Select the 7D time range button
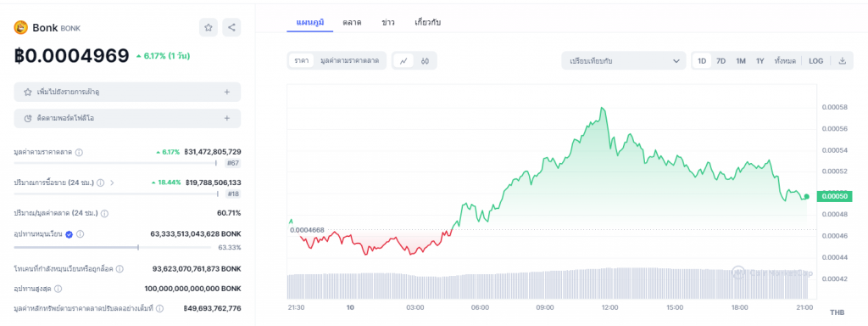This screenshot has height=326, width=868. tap(721, 61)
